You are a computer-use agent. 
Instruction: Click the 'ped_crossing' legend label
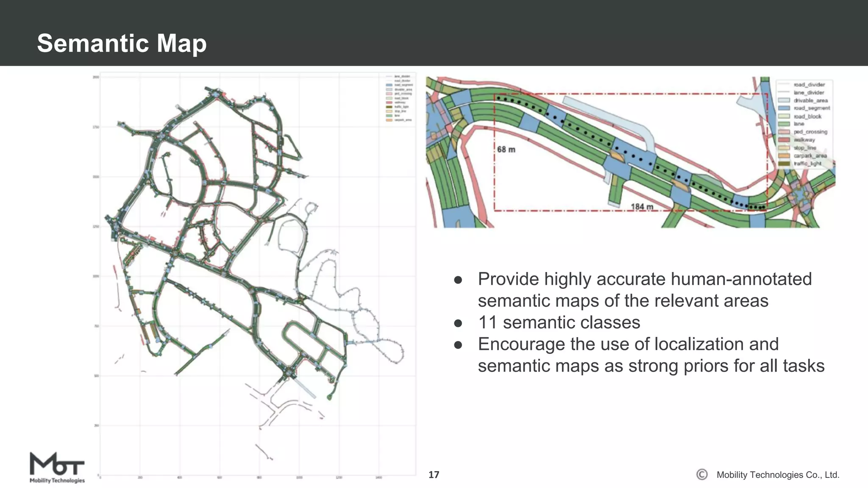(x=810, y=132)
